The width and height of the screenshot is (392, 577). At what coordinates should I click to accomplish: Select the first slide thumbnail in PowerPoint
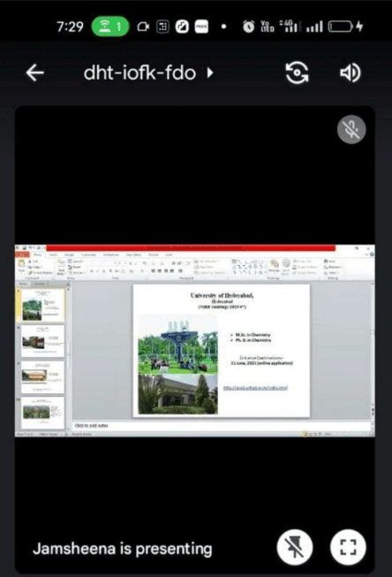pos(42,306)
